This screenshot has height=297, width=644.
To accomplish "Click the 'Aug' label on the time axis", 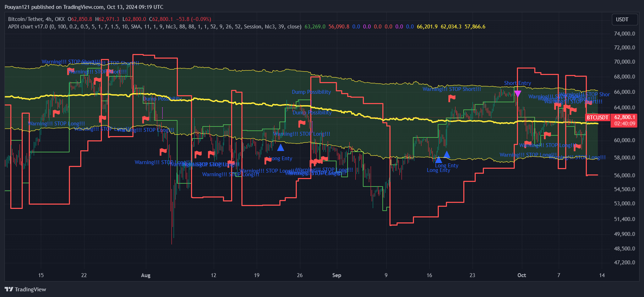I will (146, 275).
